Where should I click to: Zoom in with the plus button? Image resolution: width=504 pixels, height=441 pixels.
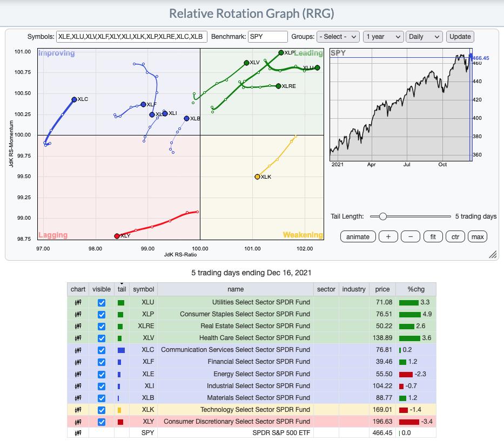(x=388, y=237)
